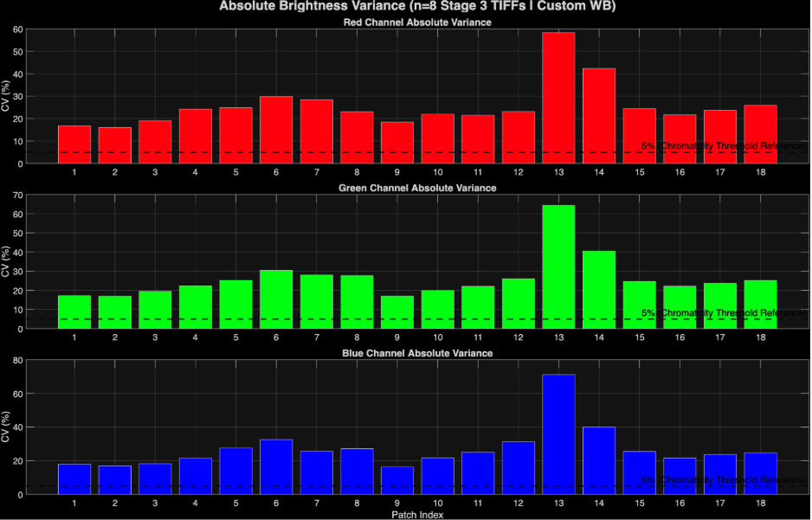This screenshot has width=812, height=520.
Task: Click the CV (%) label of the red chart
Action: (8, 96)
